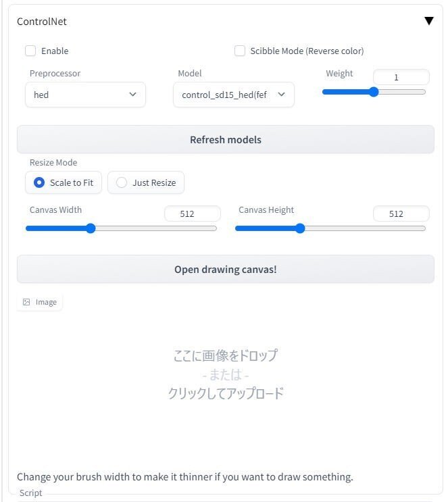Click the Preprocessor dropdown chevron arrow
Viewport: 448px width, 502px height.
tap(132, 94)
